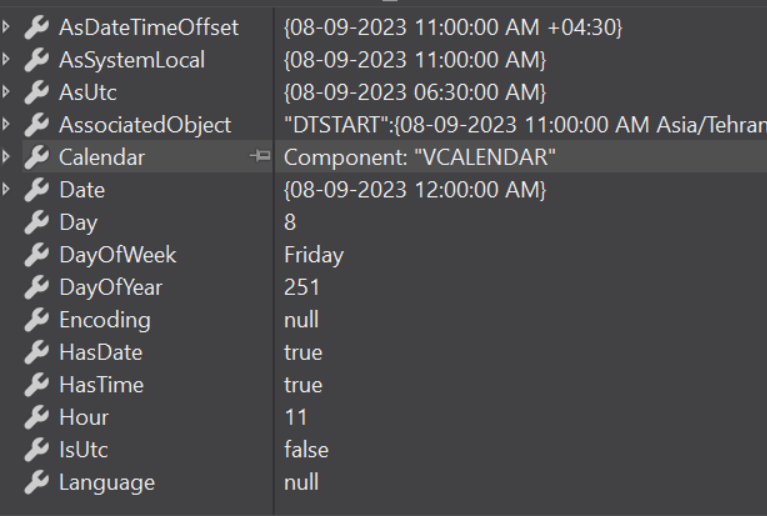This screenshot has height=516, width=767.
Task: Select the HasDate property row
Action: click(x=101, y=352)
